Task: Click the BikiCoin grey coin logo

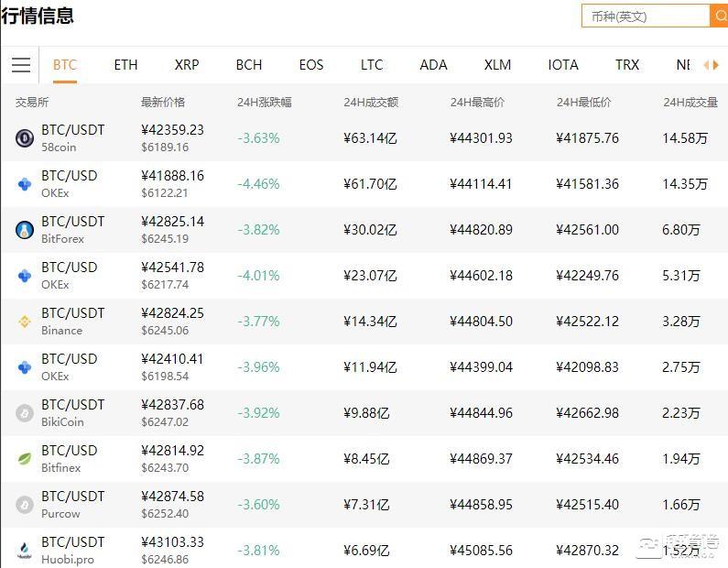Action: (25, 413)
